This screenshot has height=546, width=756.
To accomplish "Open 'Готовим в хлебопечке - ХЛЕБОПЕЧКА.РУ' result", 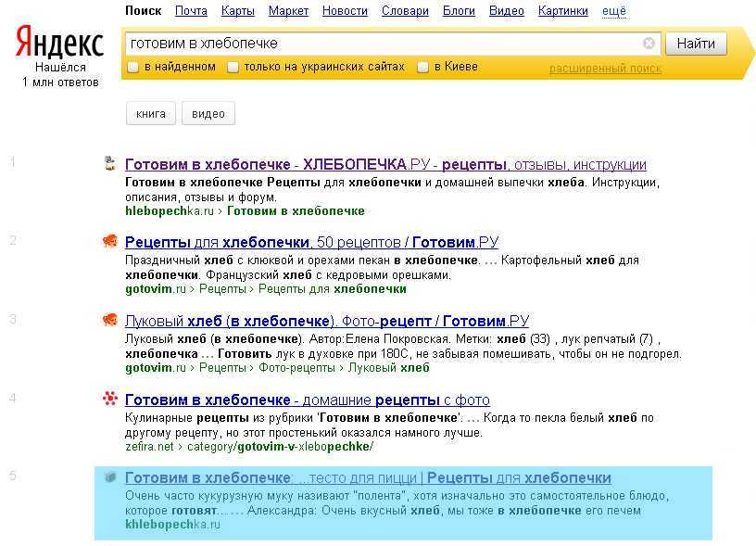I will pos(385,164).
